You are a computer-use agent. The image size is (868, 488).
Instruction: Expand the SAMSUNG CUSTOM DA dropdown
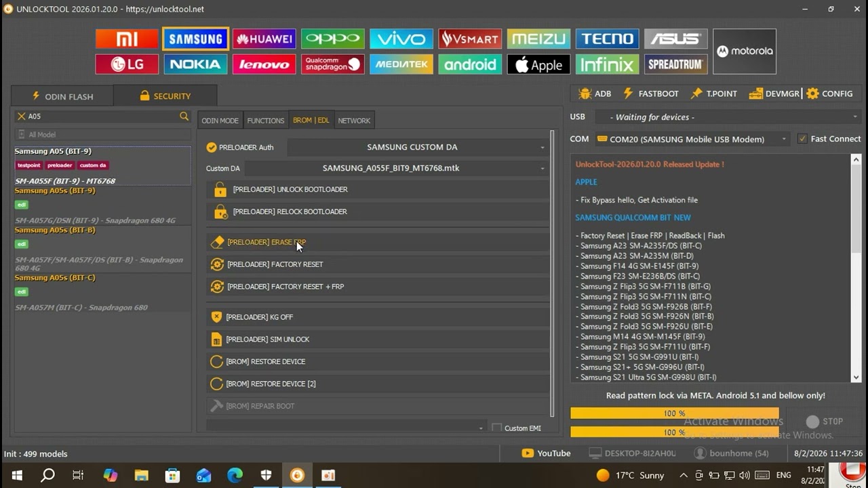(418, 147)
